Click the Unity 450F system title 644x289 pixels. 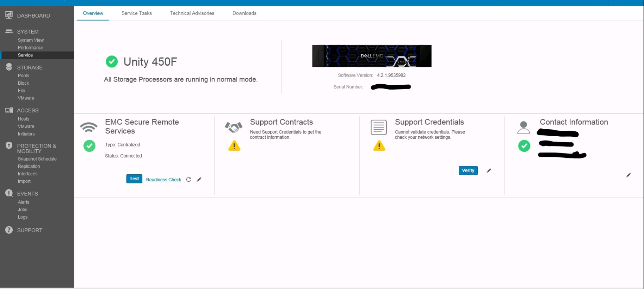pyautogui.click(x=150, y=62)
